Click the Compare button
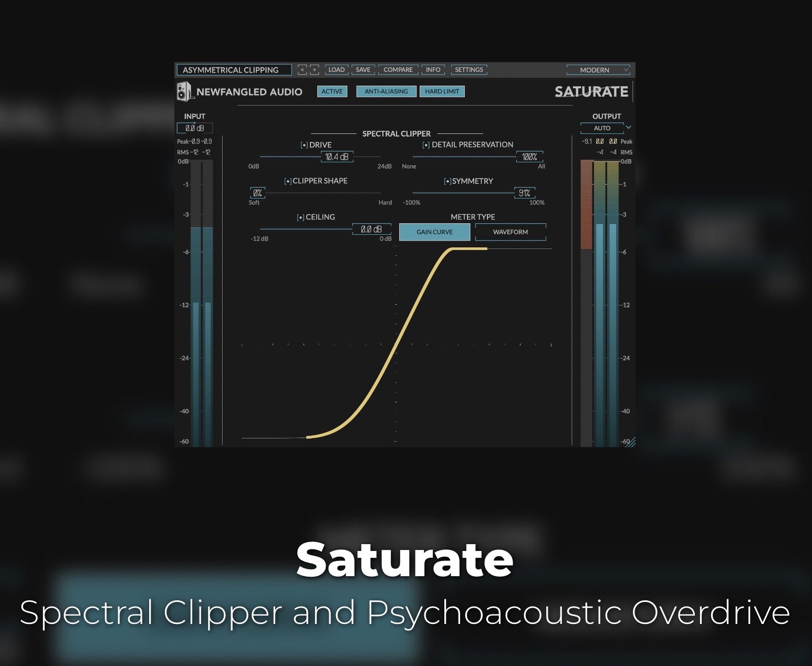This screenshot has width=812, height=666. [398, 70]
